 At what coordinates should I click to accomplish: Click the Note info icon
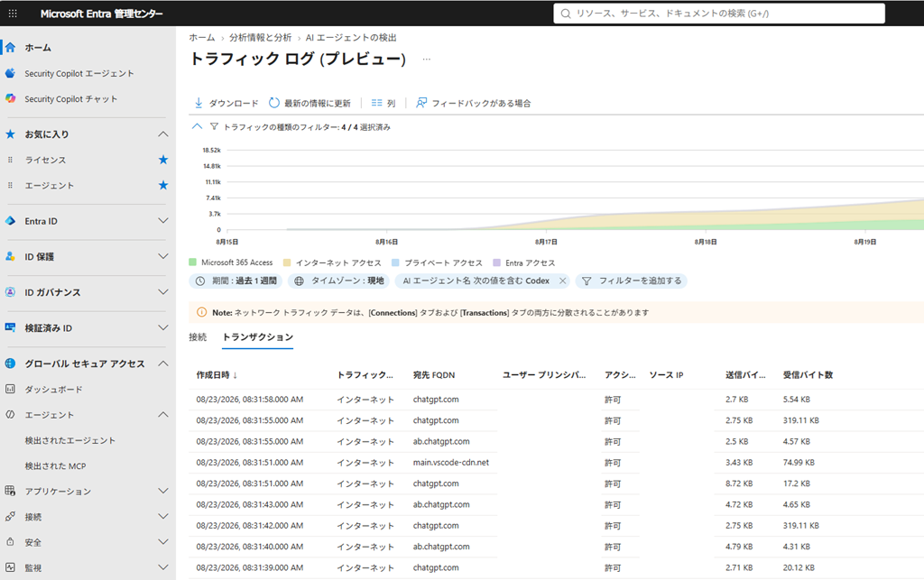[x=201, y=312]
